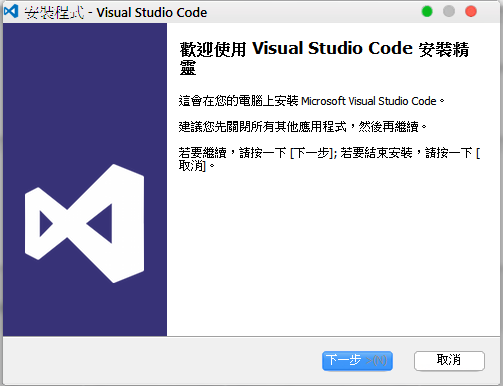Click the 取消 (Cancel) button
The height and width of the screenshot is (386, 503).
(449, 361)
